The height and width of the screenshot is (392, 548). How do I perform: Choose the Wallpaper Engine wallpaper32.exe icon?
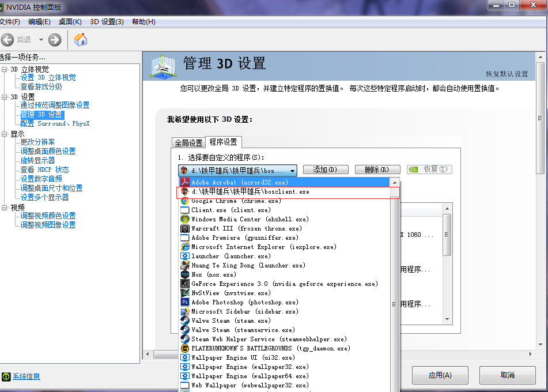click(185, 367)
